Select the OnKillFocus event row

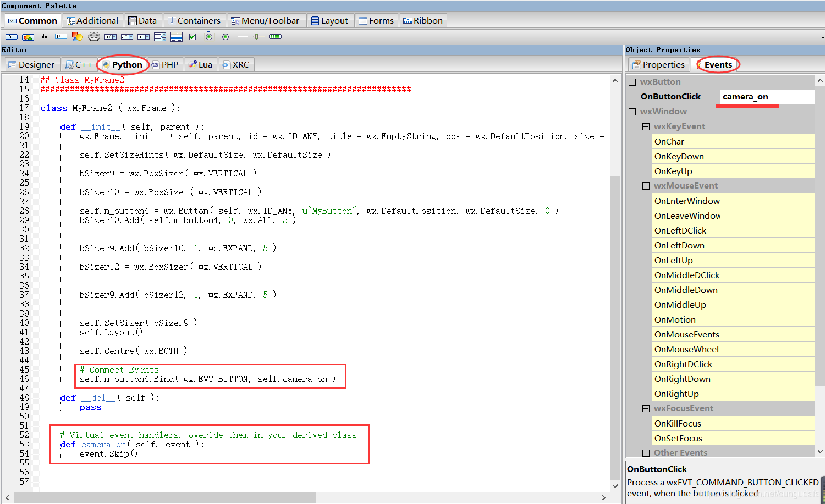733,423
